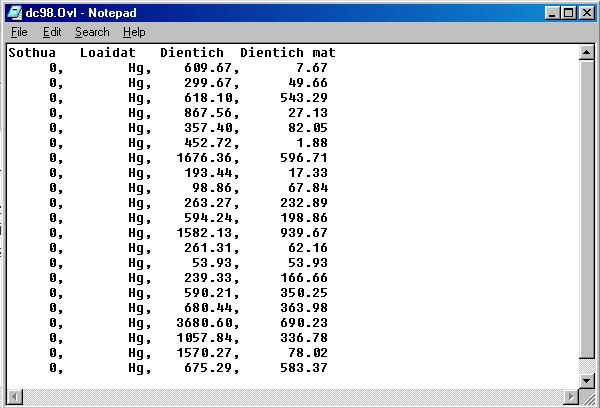Place cursor on Dientich mat header

coord(288,52)
